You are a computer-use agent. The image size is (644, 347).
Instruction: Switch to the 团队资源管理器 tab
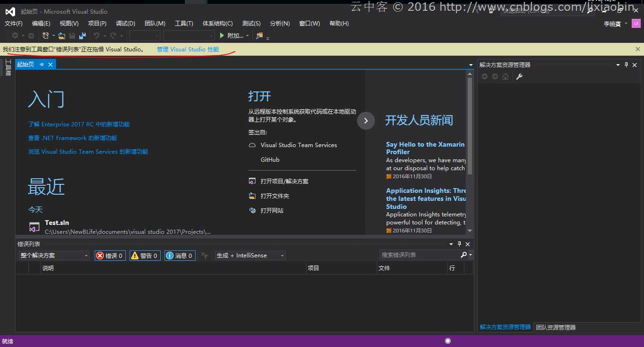[556, 327]
